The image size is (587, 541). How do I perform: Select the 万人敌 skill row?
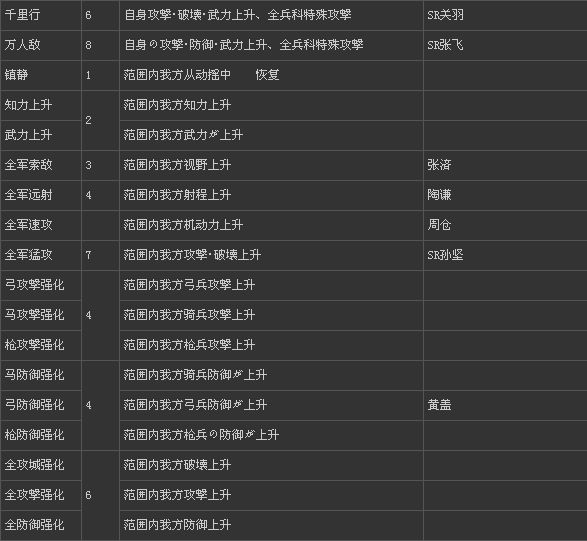294,45
